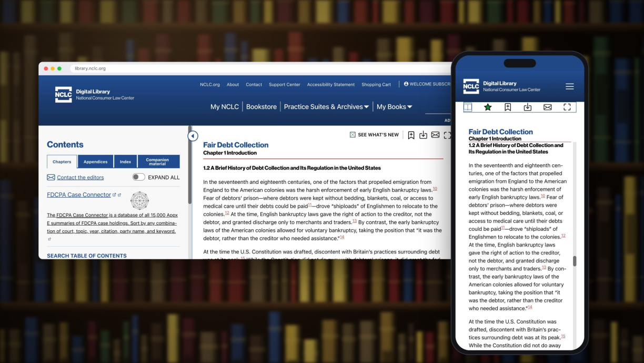
Task: Open hamburger menu on phone
Action: click(x=569, y=86)
